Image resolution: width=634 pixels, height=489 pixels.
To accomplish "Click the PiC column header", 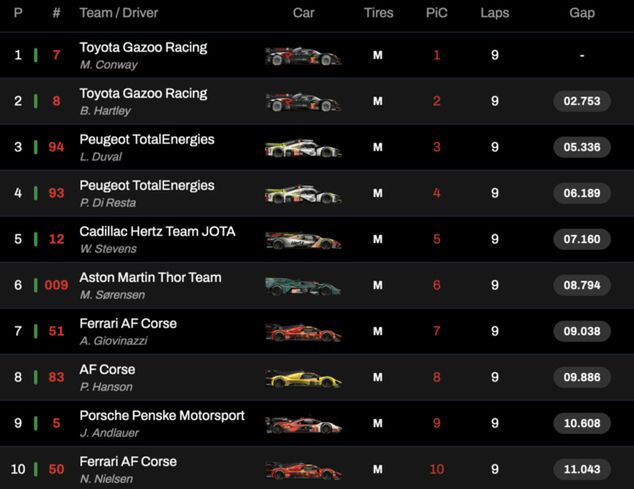I will (436, 13).
